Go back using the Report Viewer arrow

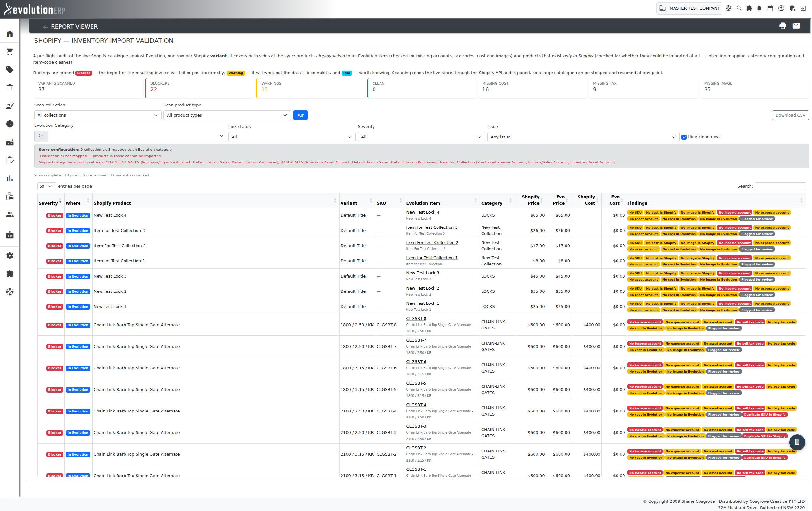coord(45,27)
